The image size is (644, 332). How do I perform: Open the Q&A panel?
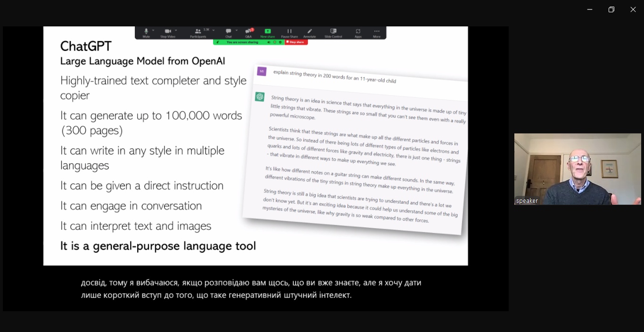pos(248,32)
